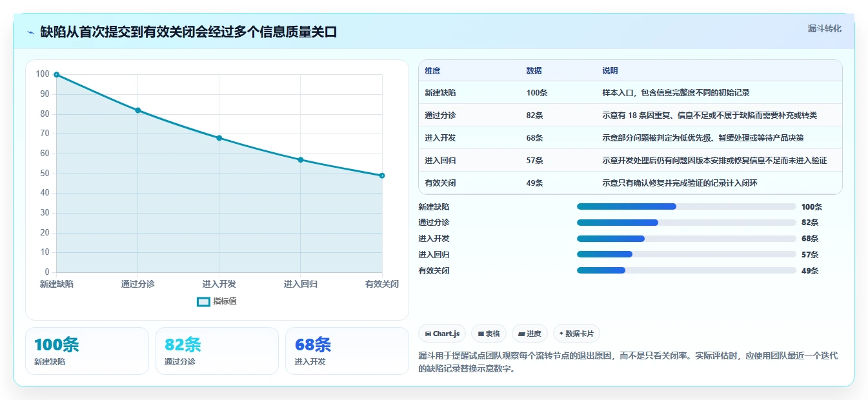Select the 进度 chip
868x400 pixels.
click(x=530, y=334)
